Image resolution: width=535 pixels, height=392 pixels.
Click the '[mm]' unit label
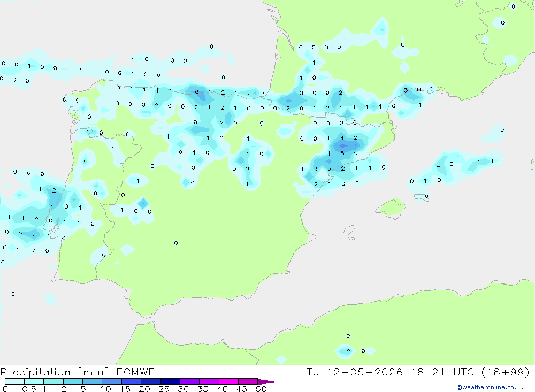93,372
